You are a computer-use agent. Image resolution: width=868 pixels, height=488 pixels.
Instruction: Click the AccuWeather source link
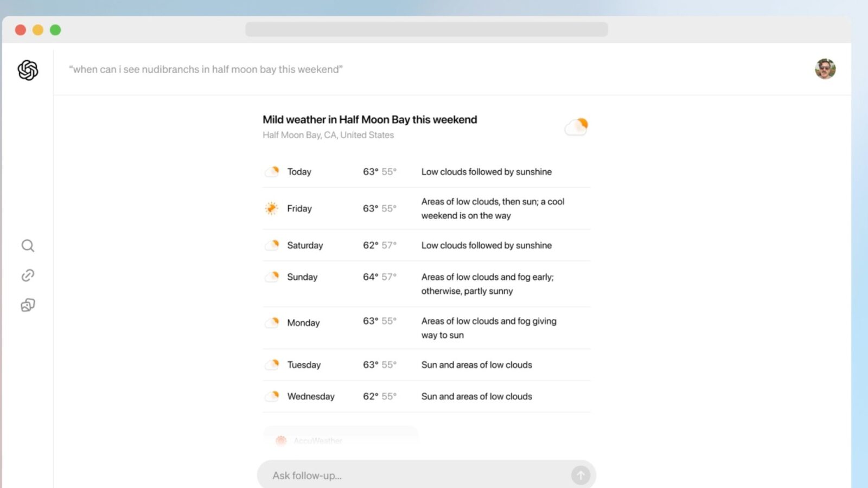pos(317,440)
